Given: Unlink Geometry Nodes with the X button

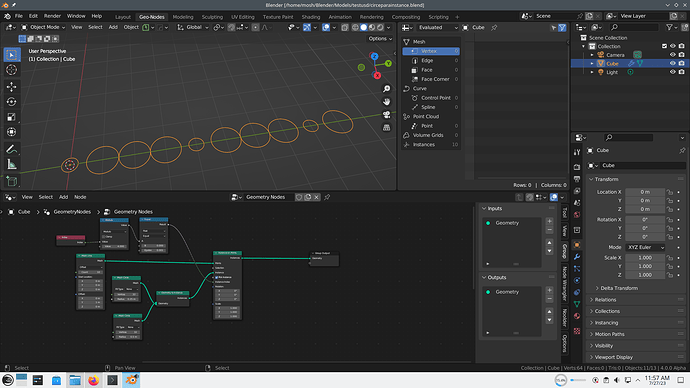Looking at the screenshot, I should pos(316,197).
